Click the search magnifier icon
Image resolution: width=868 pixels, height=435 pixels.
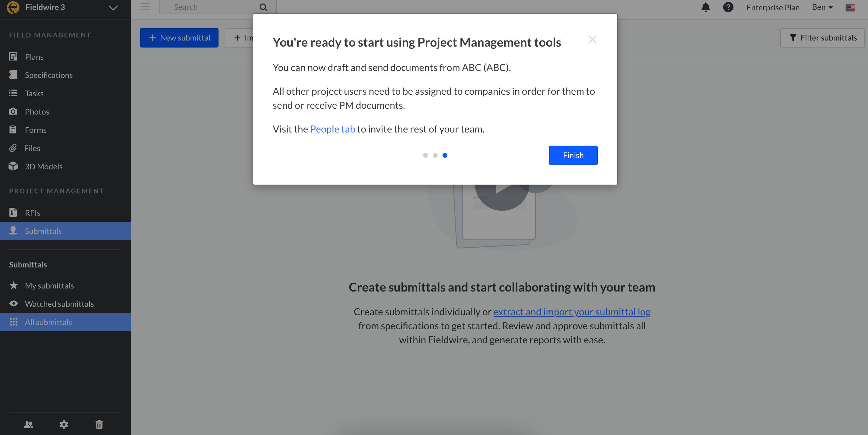(x=264, y=7)
